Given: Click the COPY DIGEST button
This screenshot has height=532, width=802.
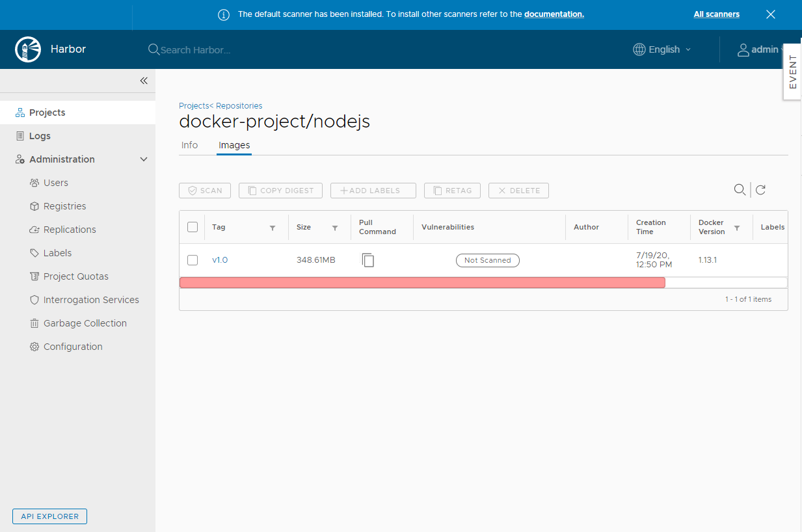Looking at the screenshot, I should pyautogui.click(x=280, y=191).
